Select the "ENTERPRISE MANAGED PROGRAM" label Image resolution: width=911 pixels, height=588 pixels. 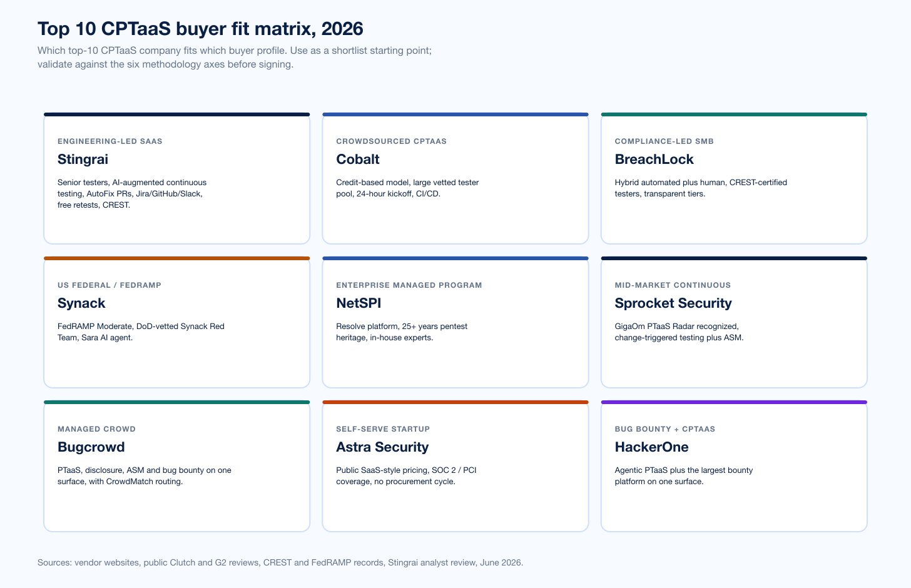409,285
